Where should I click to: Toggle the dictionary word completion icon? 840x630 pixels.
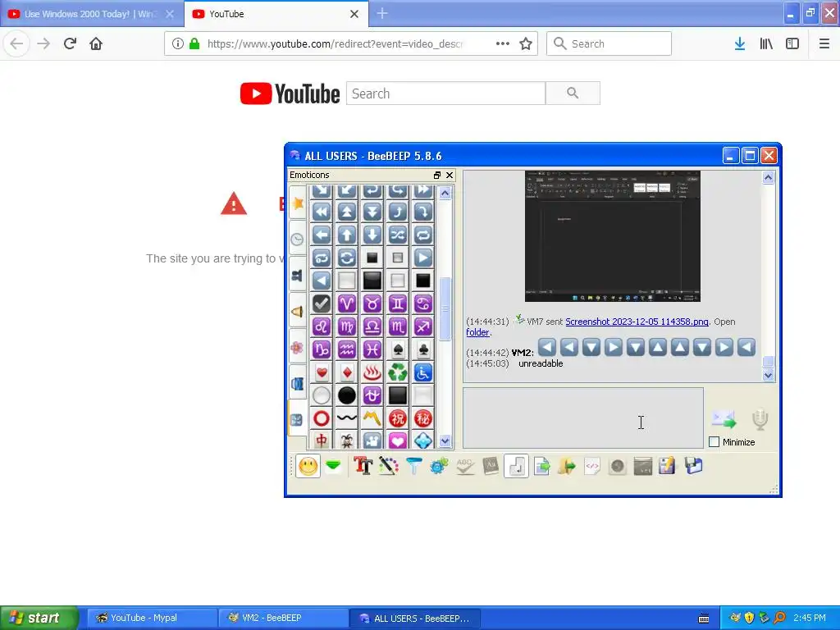point(491,466)
